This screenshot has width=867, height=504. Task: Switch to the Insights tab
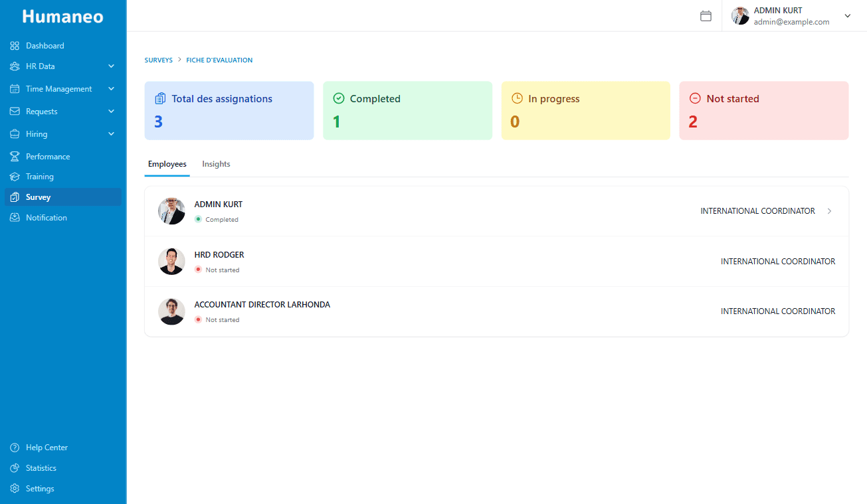coord(217,164)
